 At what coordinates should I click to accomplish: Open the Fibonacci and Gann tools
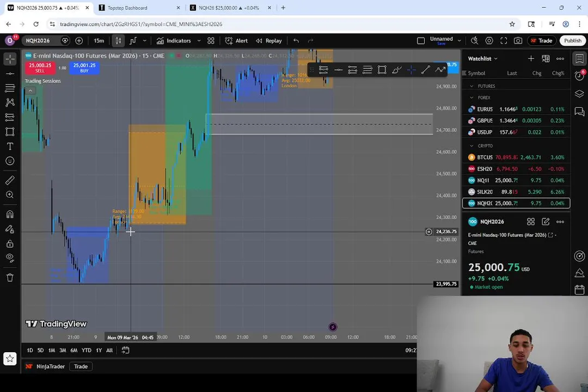point(10,88)
